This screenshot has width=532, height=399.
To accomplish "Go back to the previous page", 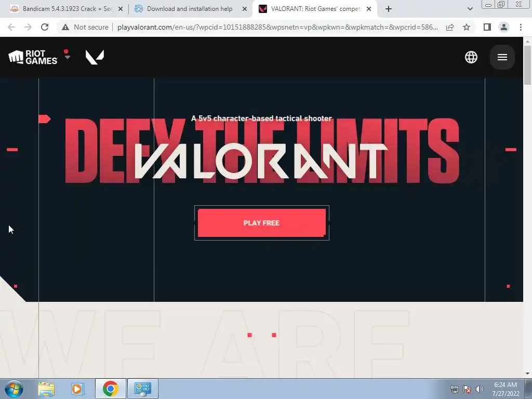I will pos(11,27).
